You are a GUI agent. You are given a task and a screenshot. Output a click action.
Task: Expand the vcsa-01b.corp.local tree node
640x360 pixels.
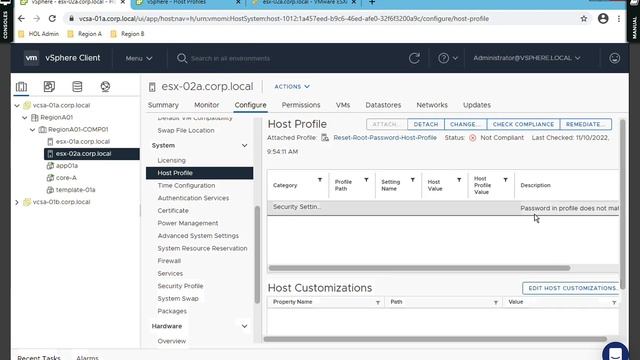click(x=17, y=202)
